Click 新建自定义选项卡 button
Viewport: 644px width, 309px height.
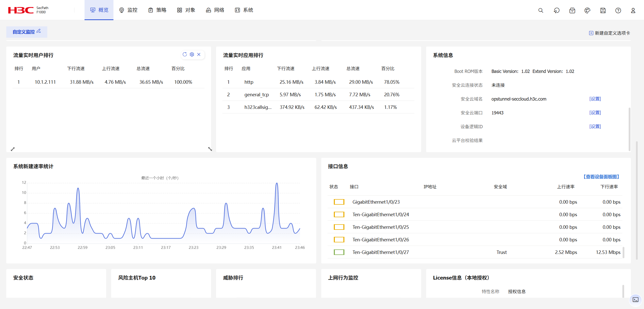pos(610,33)
